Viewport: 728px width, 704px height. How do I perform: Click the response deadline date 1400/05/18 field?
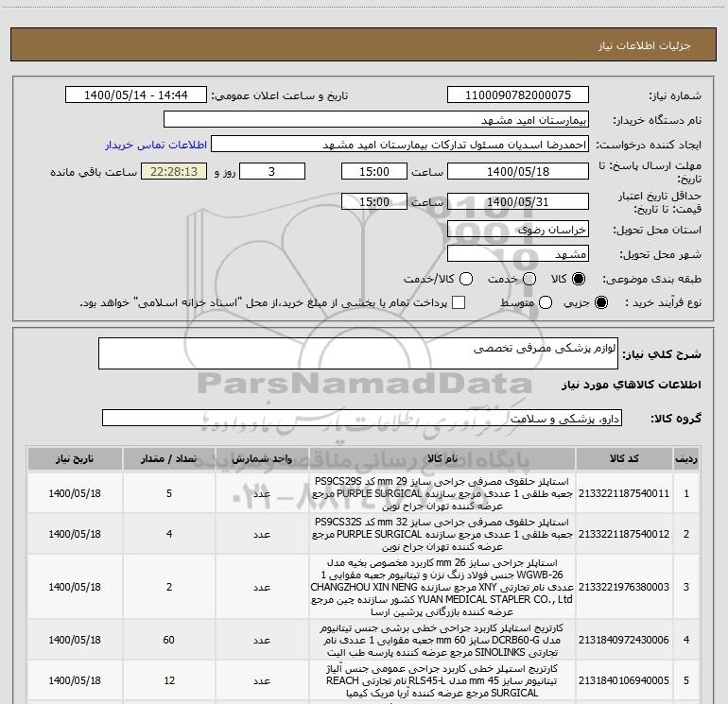pos(518,171)
